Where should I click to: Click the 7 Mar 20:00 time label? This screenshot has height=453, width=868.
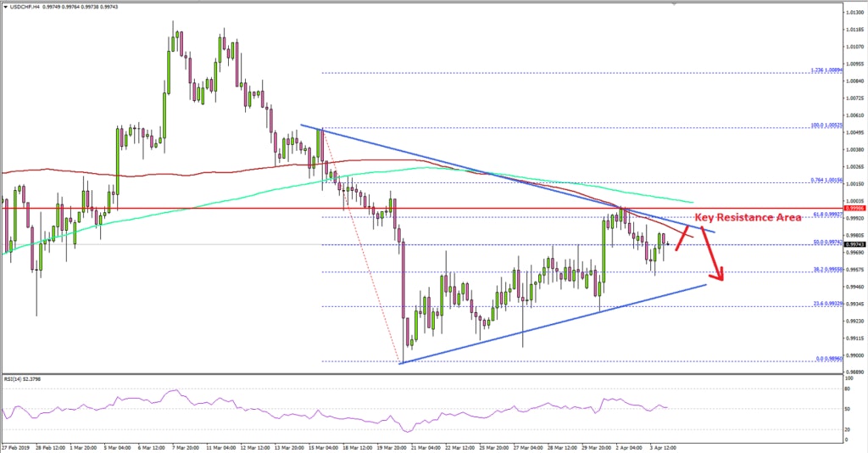(186, 447)
